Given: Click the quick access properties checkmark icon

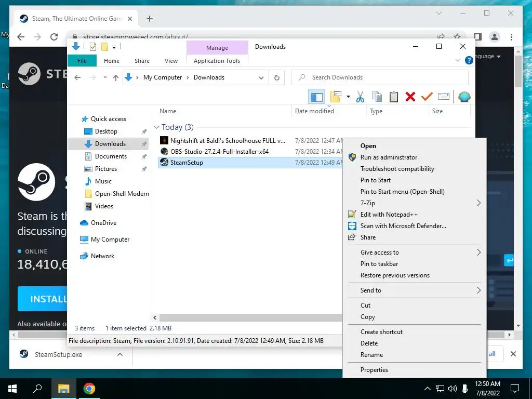Looking at the screenshot, I should tap(93, 47).
